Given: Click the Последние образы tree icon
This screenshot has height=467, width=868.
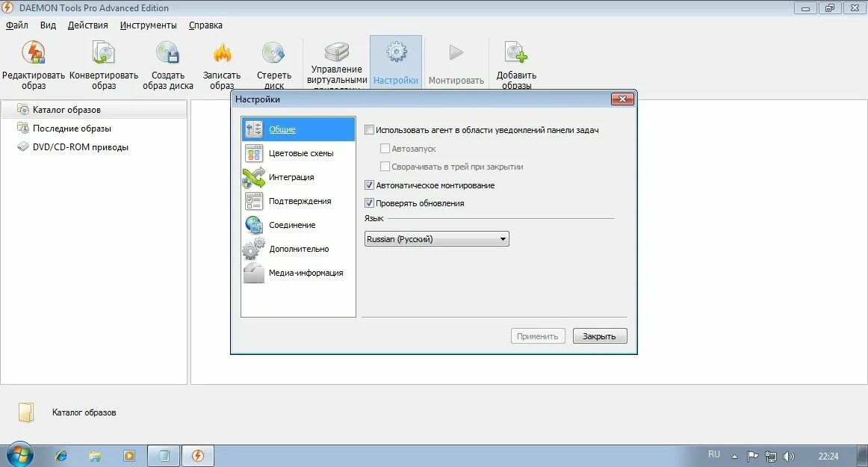Looking at the screenshot, I should tap(22, 128).
